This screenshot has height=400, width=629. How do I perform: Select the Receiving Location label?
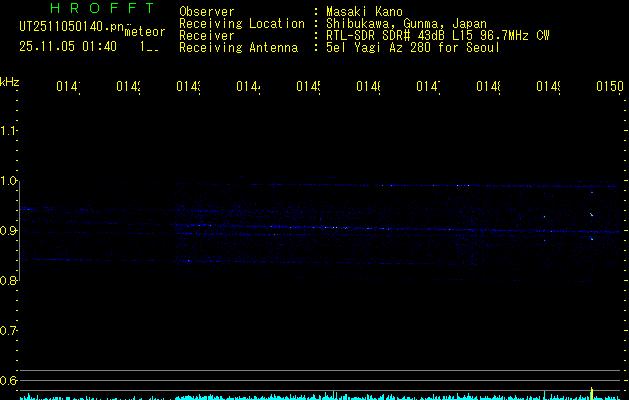(241, 23)
